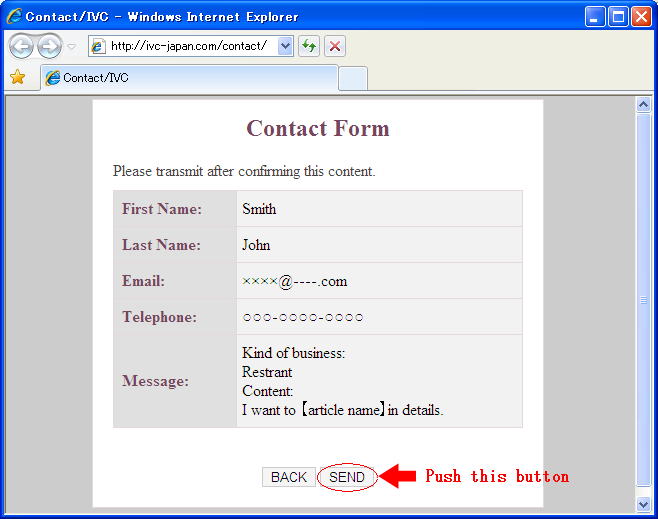Click the Contact Form heading
Screen dimensions: 658x519
(x=318, y=128)
